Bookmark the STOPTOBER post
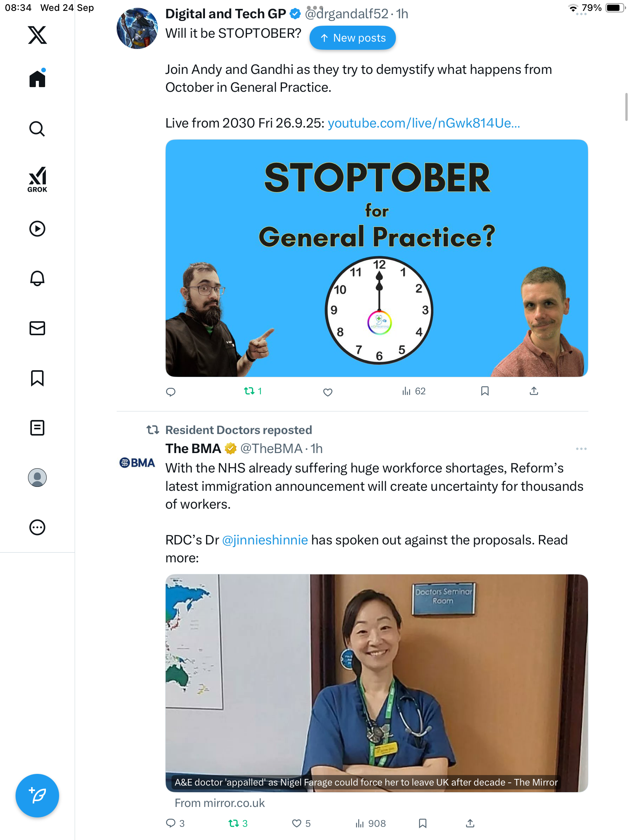 (x=485, y=391)
